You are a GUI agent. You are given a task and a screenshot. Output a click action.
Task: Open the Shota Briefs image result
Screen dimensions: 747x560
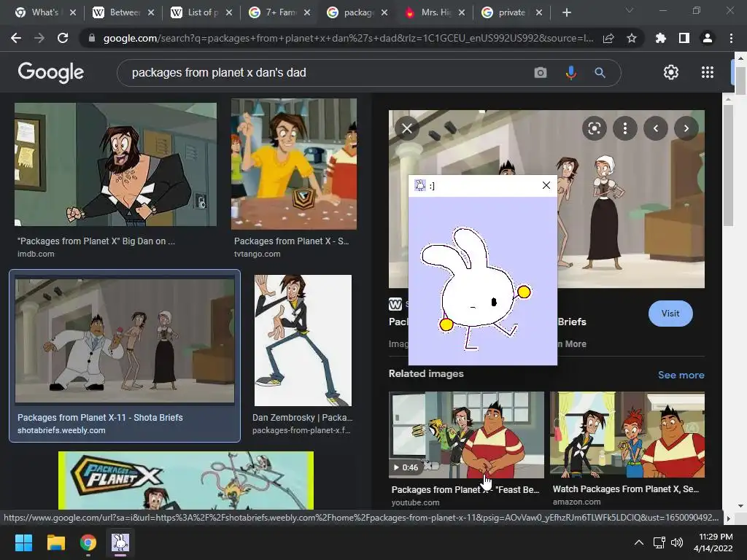(125, 341)
